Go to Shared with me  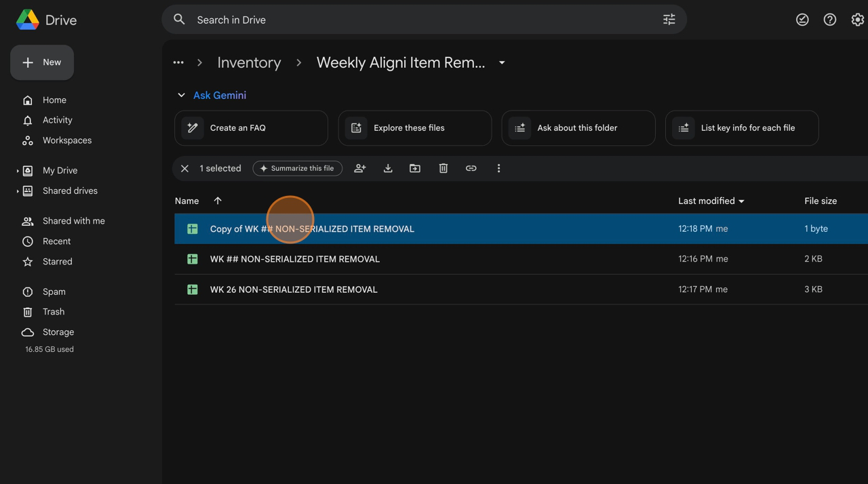click(x=73, y=221)
